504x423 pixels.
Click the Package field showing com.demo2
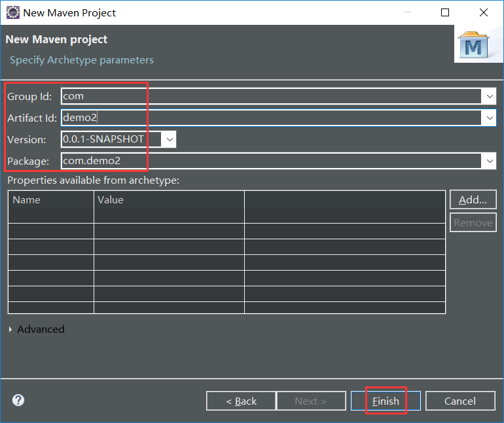(x=271, y=161)
